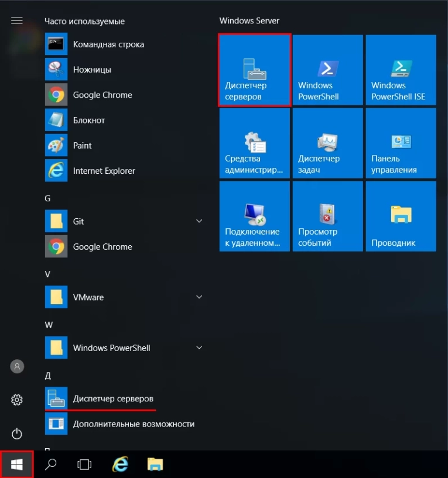
Task: Open the Просмотр событий tile
Action: [327, 216]
